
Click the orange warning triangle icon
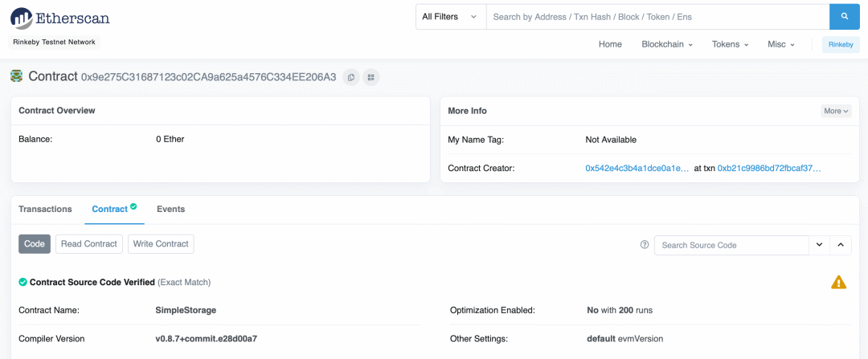coord(838,282)
